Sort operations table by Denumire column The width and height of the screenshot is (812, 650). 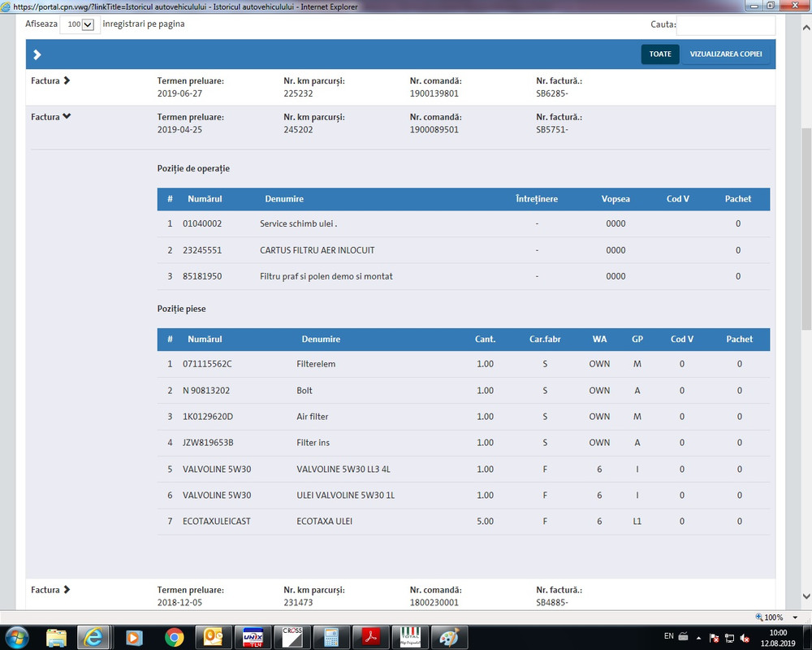[x=284, y=199]
